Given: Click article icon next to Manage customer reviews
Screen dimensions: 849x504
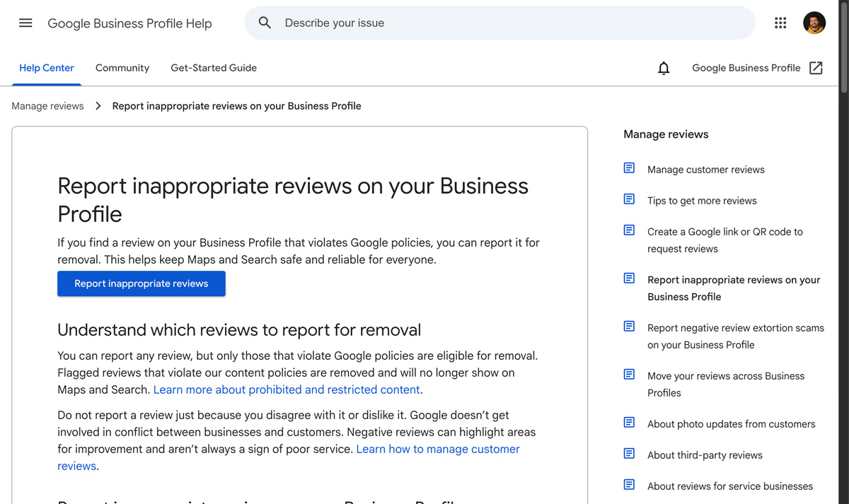Looking at the screenshot, I should 629,168.
